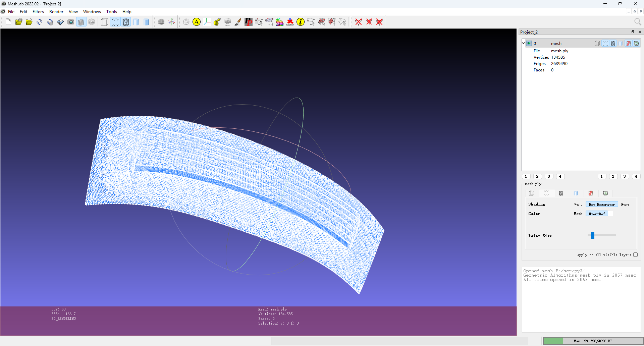This screenshot has height=346, width=644.
Task: Switch to the bounding box render tab
Action: pos(532,193)
